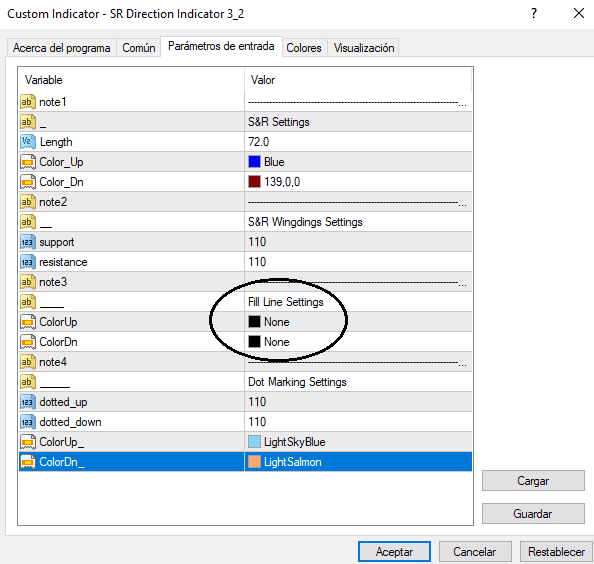Select the Parámetros de entrada tab
The width and height of the screenshot is (594, 564).
pyautogui.click(x=221, y=46)
